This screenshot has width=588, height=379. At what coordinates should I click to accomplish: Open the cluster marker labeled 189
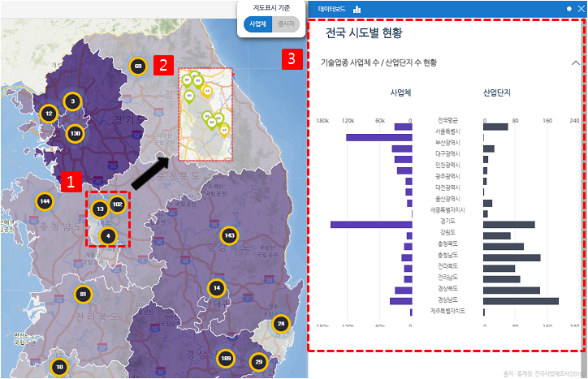(x=226, y=359)
